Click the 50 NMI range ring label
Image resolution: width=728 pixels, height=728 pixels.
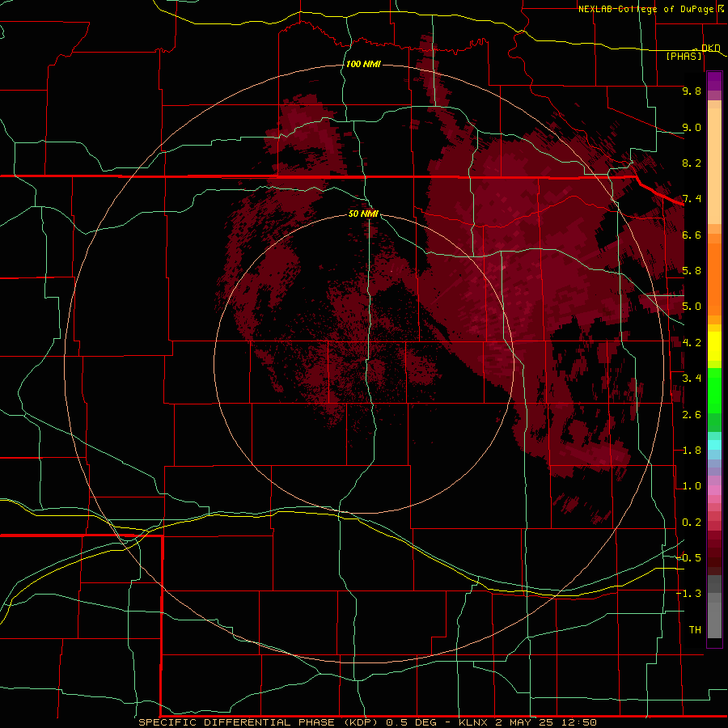coord(363,214)
